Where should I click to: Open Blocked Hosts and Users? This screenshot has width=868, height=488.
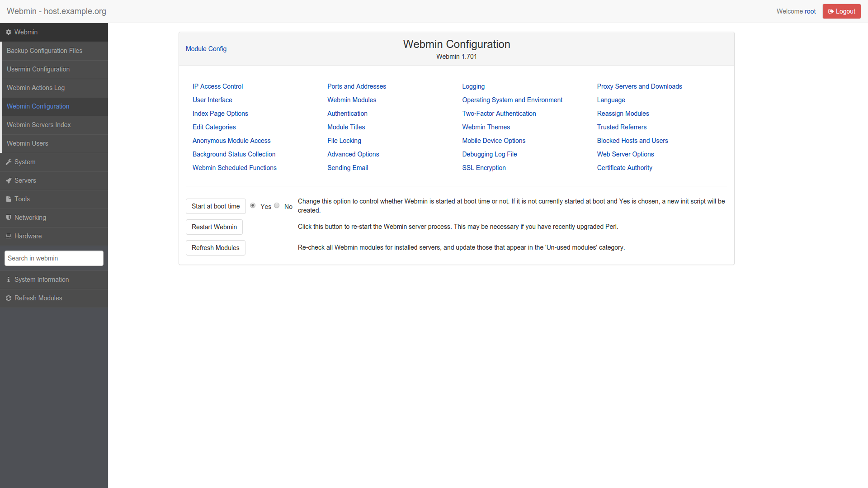632,141
